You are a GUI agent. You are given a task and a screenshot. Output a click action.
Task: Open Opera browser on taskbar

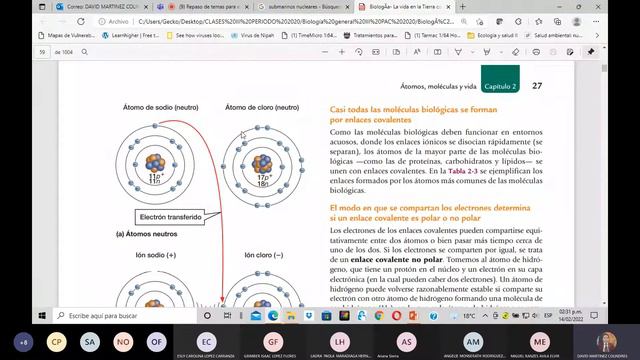point(396,316)
